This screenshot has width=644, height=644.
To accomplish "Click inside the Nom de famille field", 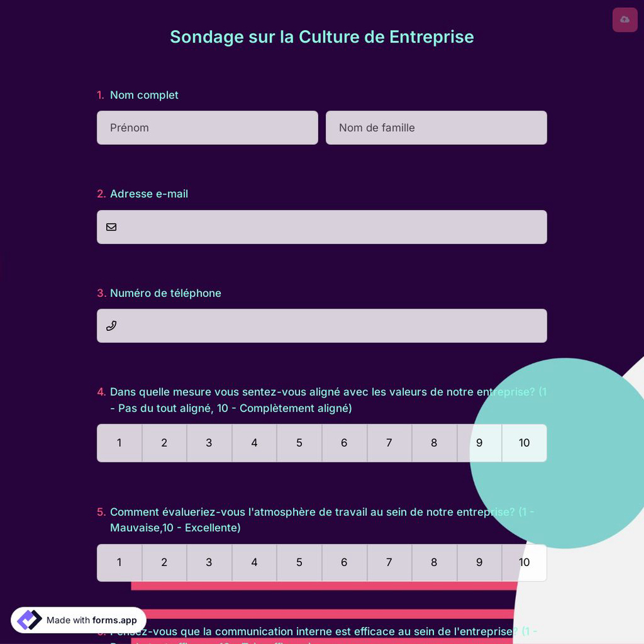I will pyautogui.click(x=436, y=128).
